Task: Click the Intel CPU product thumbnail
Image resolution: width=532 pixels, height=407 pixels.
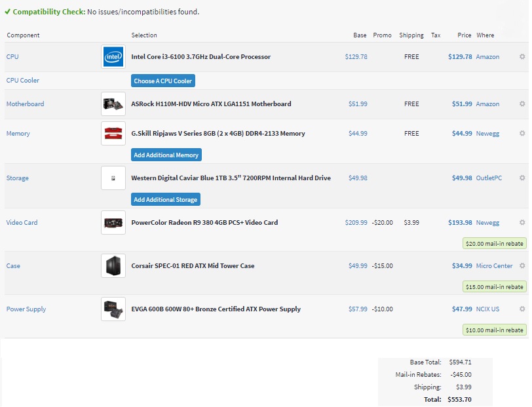Action: point(113,56)
